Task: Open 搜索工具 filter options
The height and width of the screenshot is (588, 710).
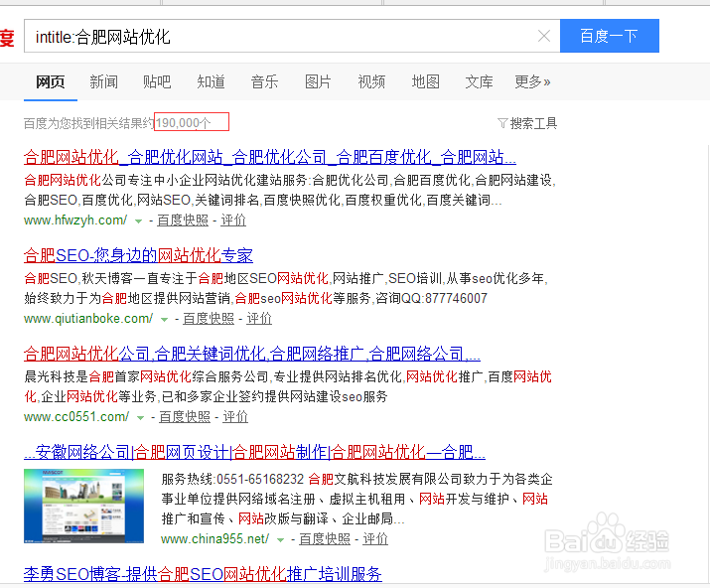Action: click(x=533, y=123)
